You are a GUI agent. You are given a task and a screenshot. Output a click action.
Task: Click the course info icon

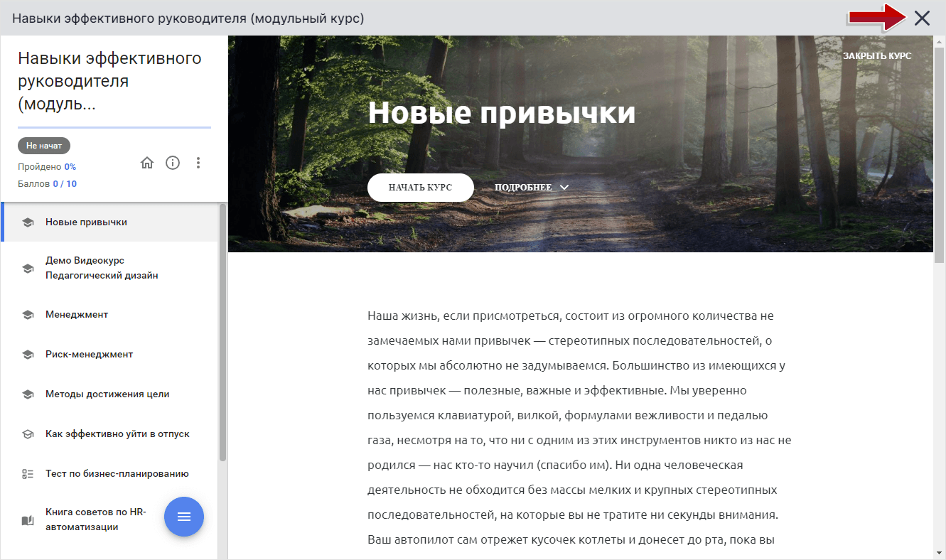[x=173, y=162]
